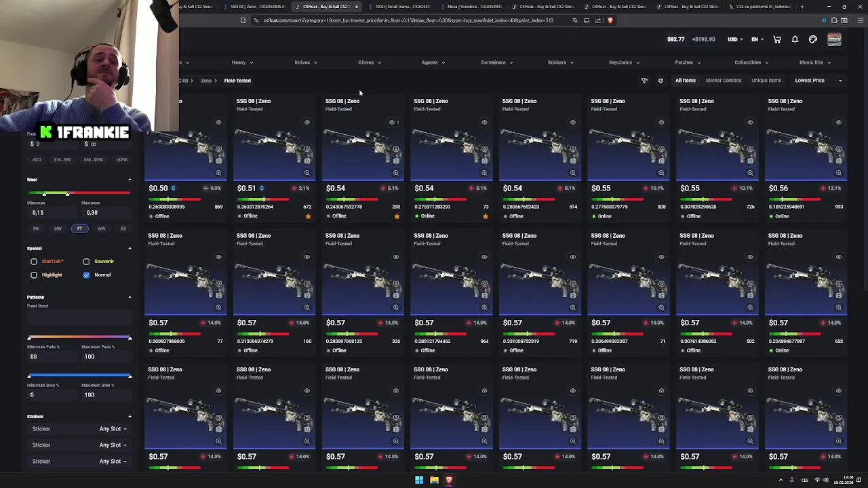Uncheck the Normal checkbox

pos(86,275)
